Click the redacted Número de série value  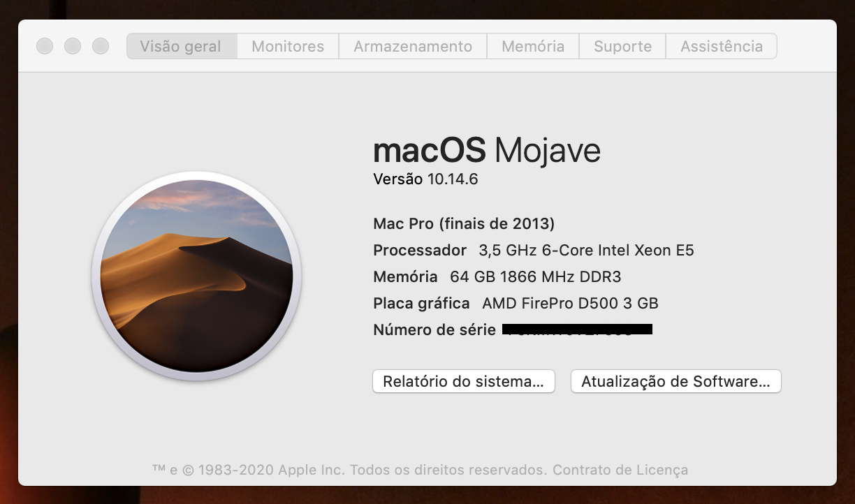point(577,329)
